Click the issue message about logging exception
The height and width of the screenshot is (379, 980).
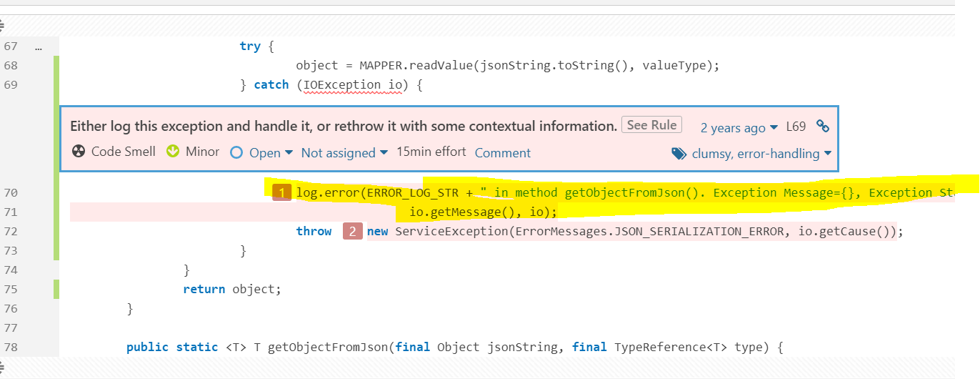click(x=344, y=126)
